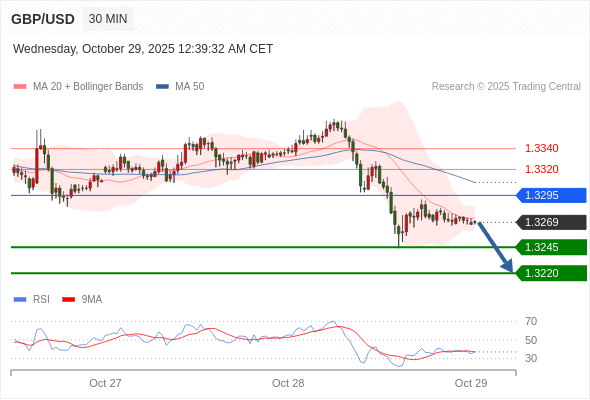The width and height of the screenshot is (590, 400).
Task: Click the Oct 29 axis date label
Action: click(x=471, y=383)
